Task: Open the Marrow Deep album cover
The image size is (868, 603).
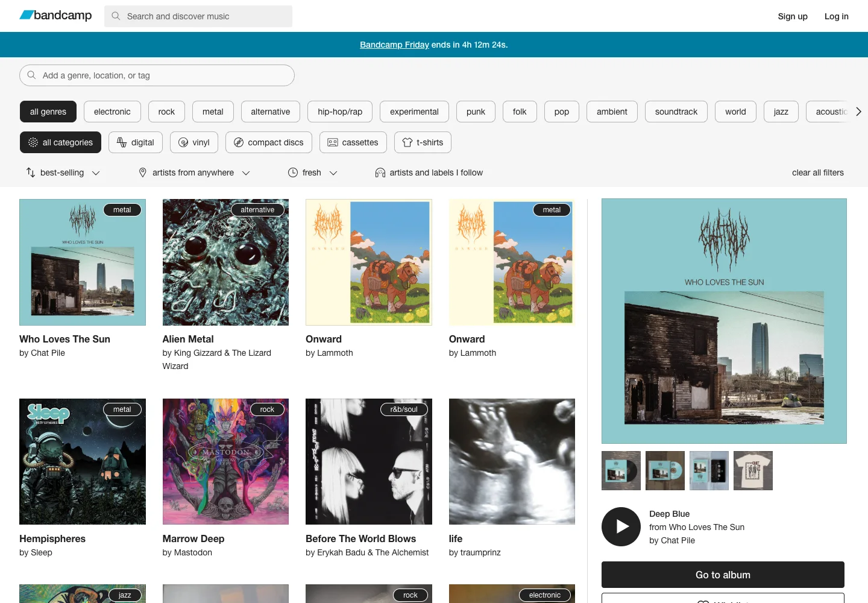Action: 225,461
